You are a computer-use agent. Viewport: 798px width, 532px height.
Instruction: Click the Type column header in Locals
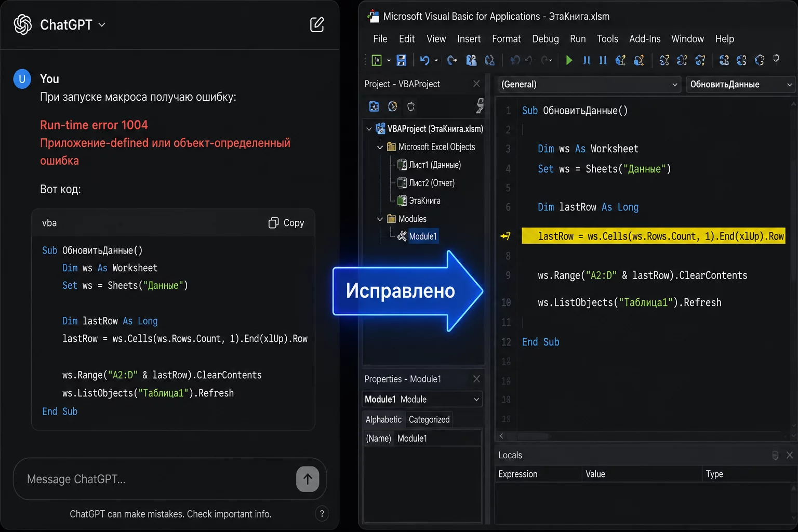click(714, 474)
